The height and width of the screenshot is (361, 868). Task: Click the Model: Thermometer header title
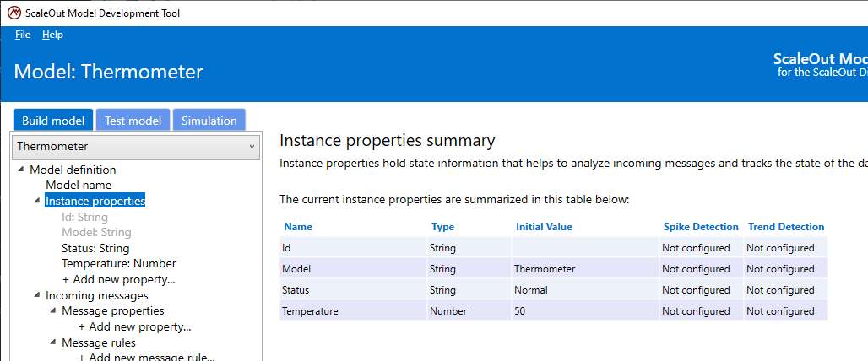(x=108, y=72)
